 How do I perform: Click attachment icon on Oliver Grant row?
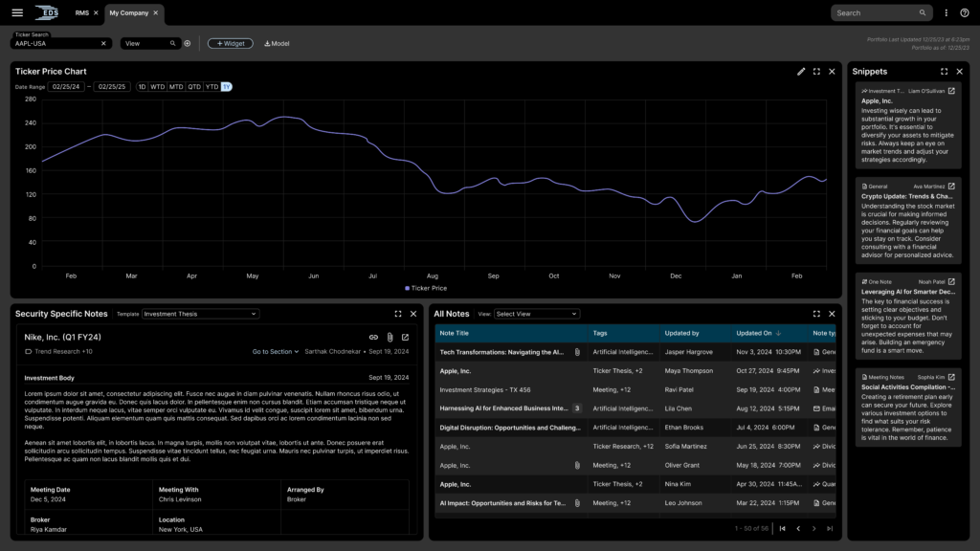tap(577, 466)
